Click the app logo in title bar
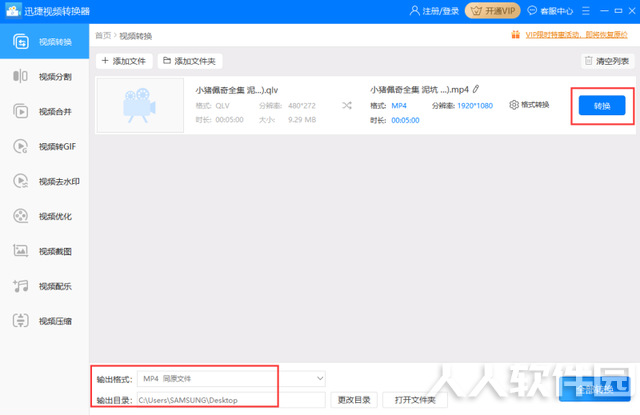The height and width of the screenshot is (415, 640). pos(13,11)
